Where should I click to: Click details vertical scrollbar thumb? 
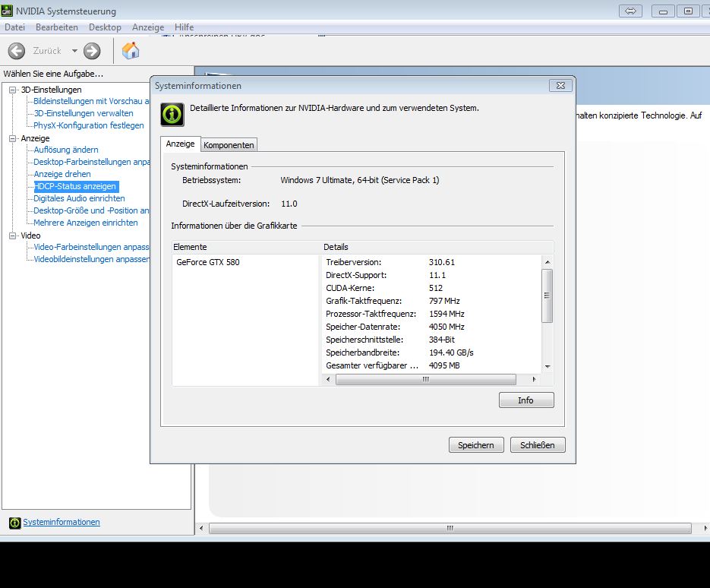click(x=547, y=296)
